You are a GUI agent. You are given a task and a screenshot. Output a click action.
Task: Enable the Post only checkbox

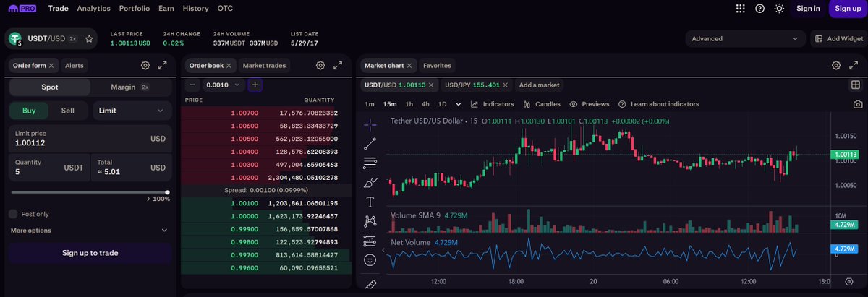[13, 214]
